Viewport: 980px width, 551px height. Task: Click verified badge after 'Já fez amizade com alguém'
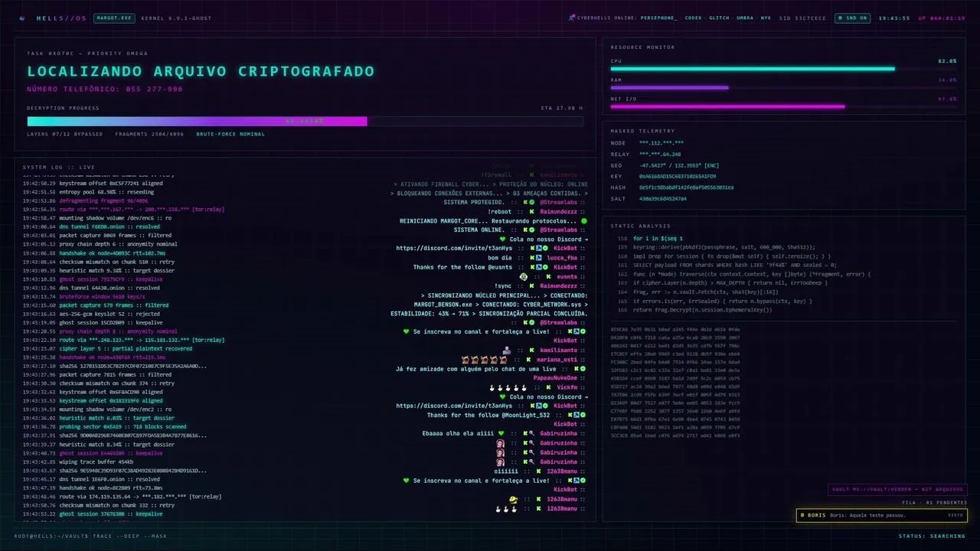click(583, 369)
